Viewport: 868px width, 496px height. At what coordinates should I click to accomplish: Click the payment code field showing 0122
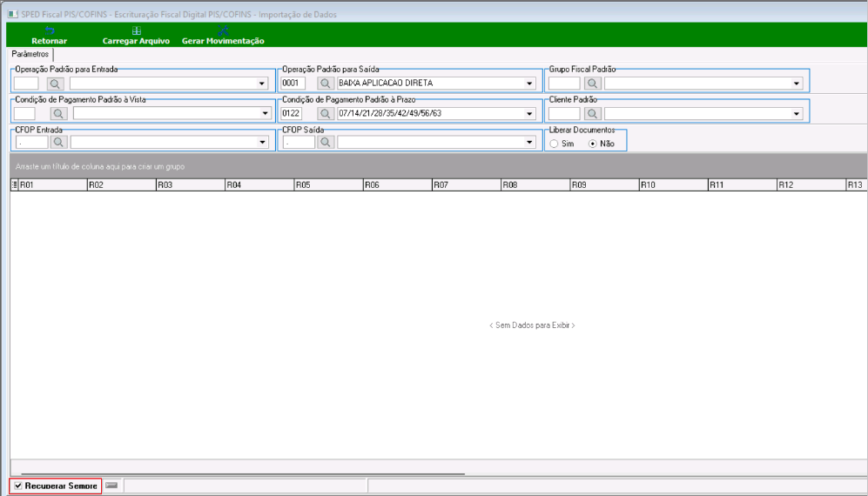tap(291, 113)
